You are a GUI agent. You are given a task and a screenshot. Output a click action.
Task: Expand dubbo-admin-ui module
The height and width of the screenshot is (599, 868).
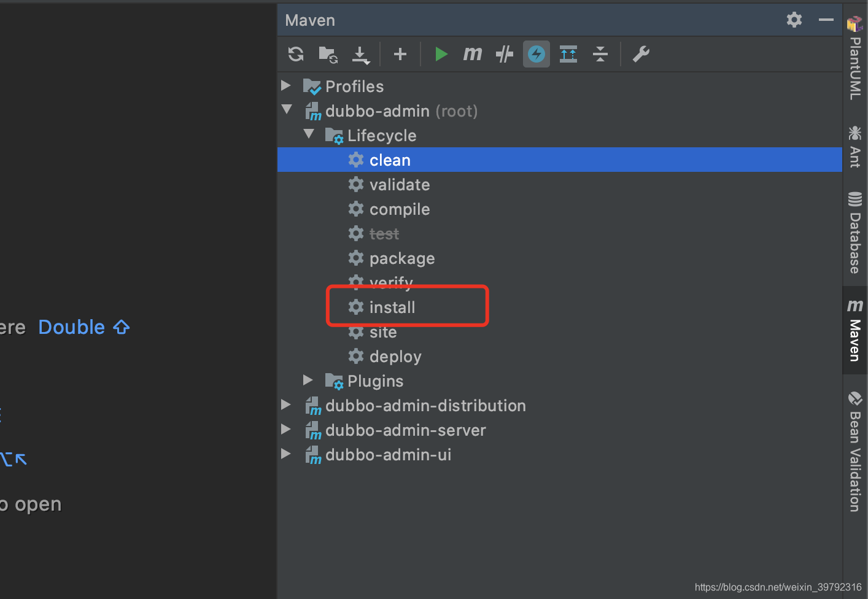pyautogui.click(x=286, y=454)
